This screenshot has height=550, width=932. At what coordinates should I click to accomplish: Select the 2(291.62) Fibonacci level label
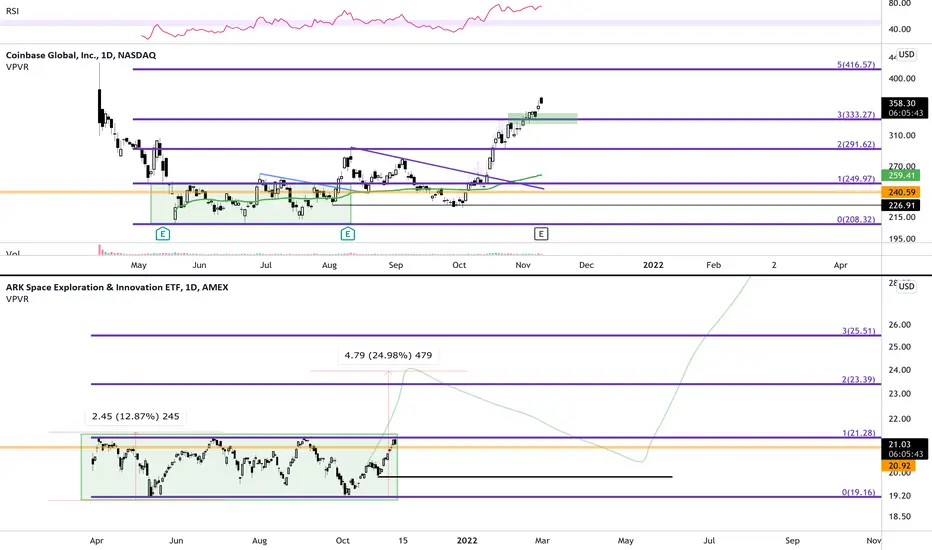(x=856, y=144)
